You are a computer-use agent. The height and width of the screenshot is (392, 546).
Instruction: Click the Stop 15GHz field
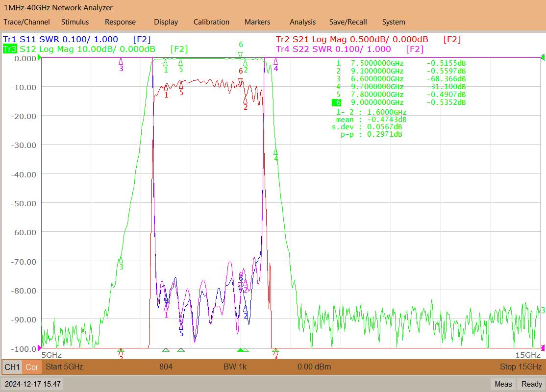[521, 367]
